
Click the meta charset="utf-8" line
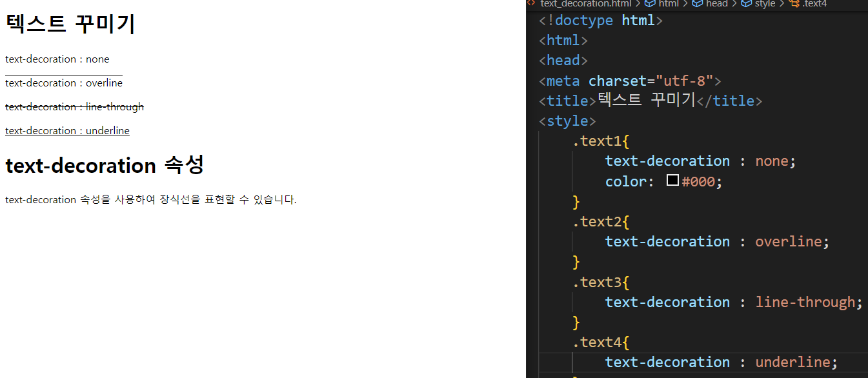point(630,81)
